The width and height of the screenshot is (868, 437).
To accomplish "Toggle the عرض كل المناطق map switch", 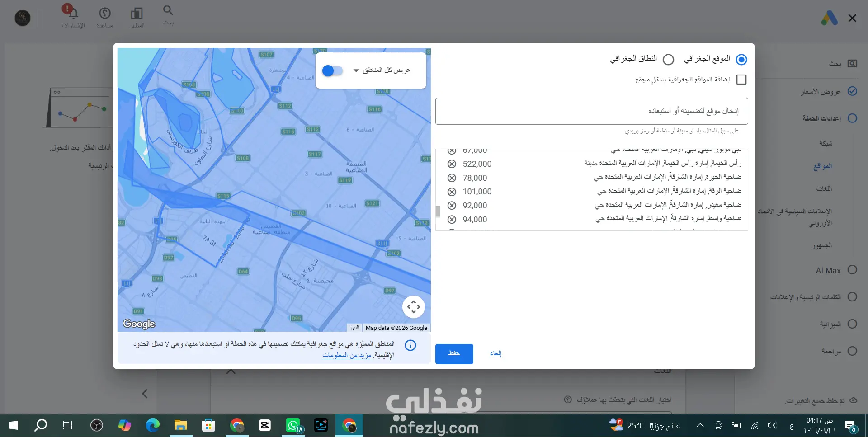I will tap(332, 70).
